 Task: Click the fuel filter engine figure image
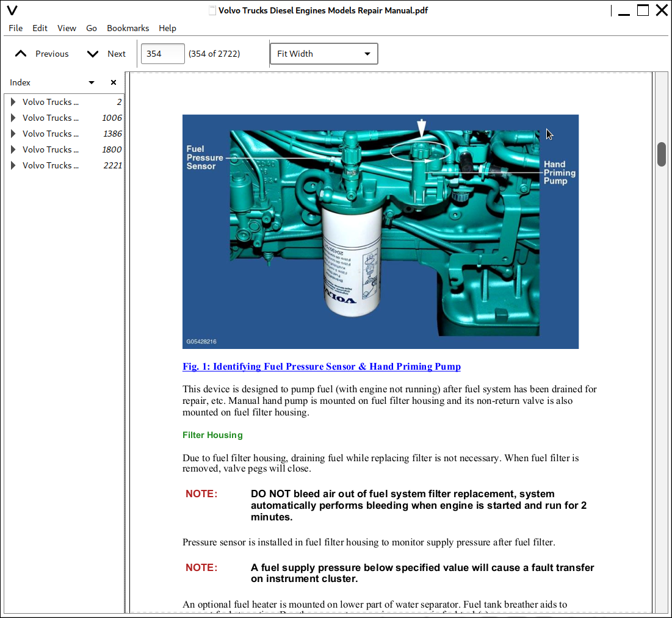(381, 232)
